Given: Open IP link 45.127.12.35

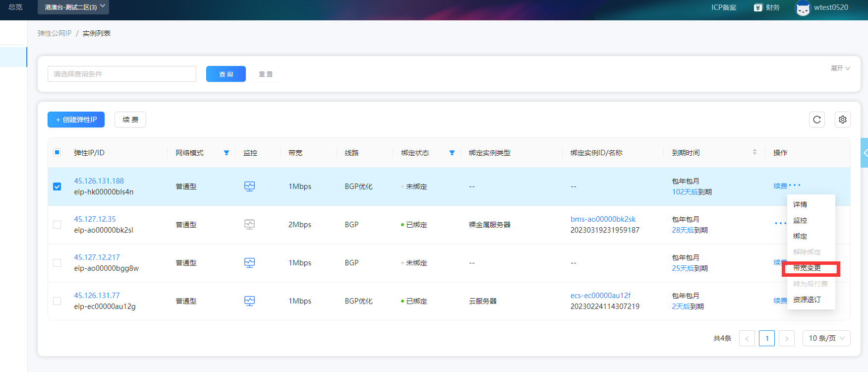Looking at the screenshot, I should [95, 219].
